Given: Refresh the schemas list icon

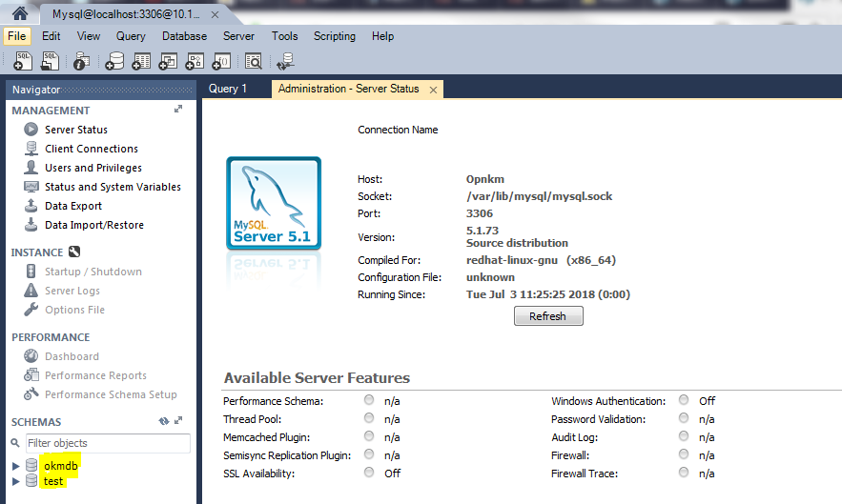Looking at the screenshot, I should [163, 421].
